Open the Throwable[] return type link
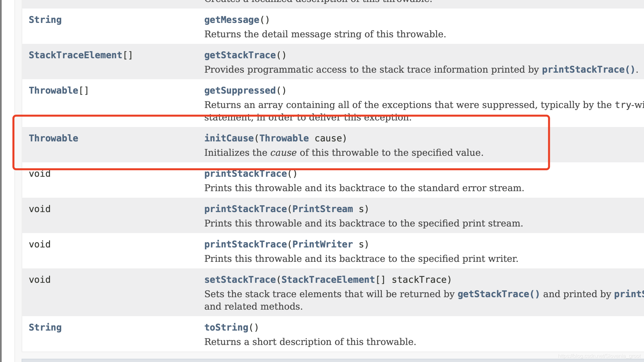Image resolution: width=644 pixels, height=362 pixels. (53, 91)
